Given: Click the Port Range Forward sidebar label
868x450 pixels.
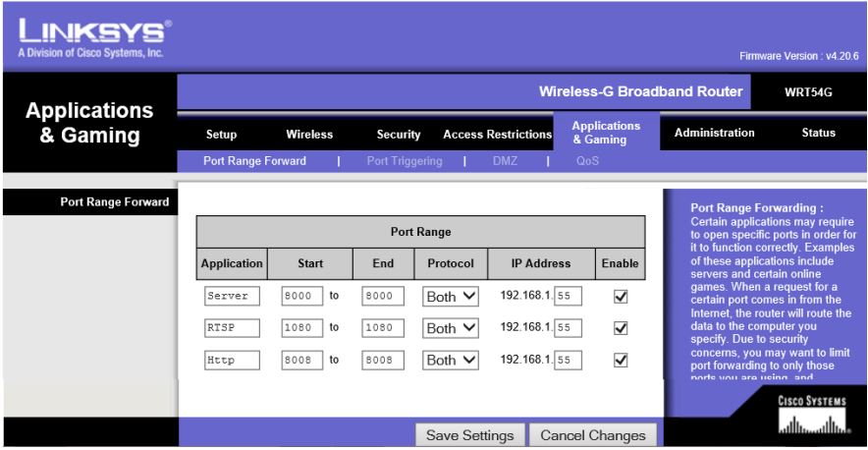Looking at the screenshot, I should [115, 202].
